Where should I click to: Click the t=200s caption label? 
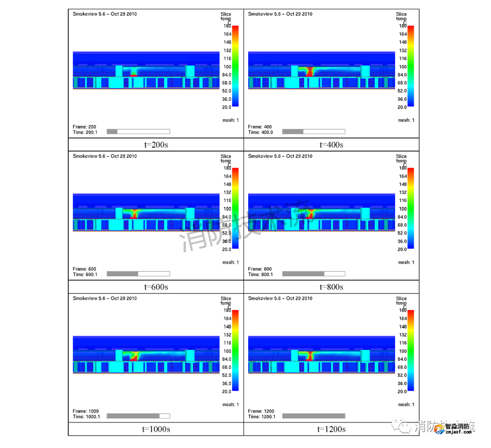tap(156, 145)
